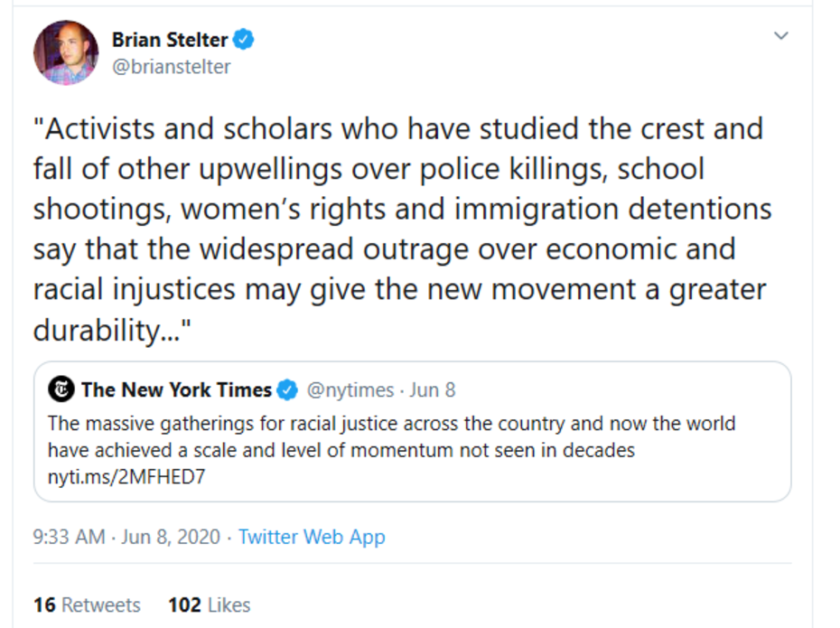Open the @nytimes handle
Screen dimensions: 840x628
tap(350, 390)
